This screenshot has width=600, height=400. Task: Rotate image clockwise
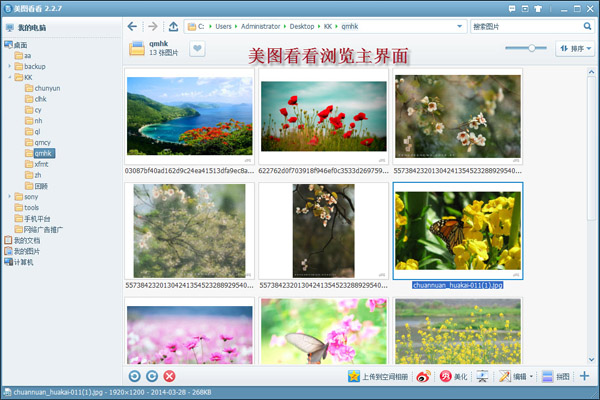coord(152,376)
